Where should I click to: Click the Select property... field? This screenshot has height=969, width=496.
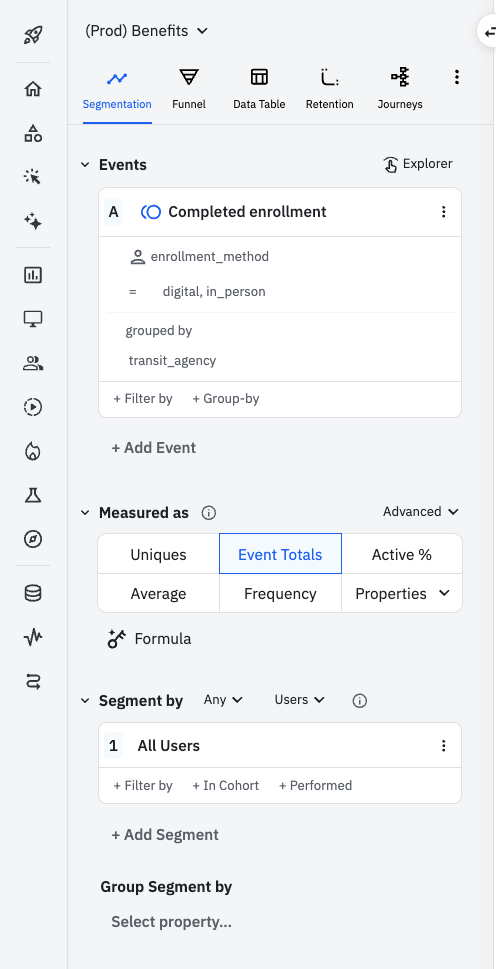172,922
